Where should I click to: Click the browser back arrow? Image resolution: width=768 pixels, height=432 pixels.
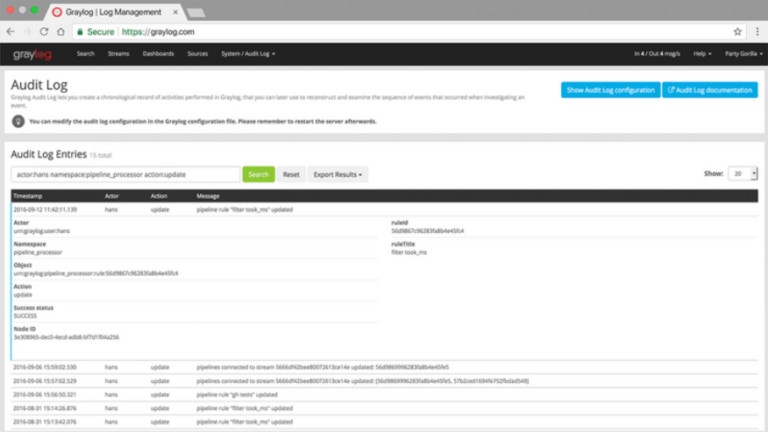(x=13, y=32)
